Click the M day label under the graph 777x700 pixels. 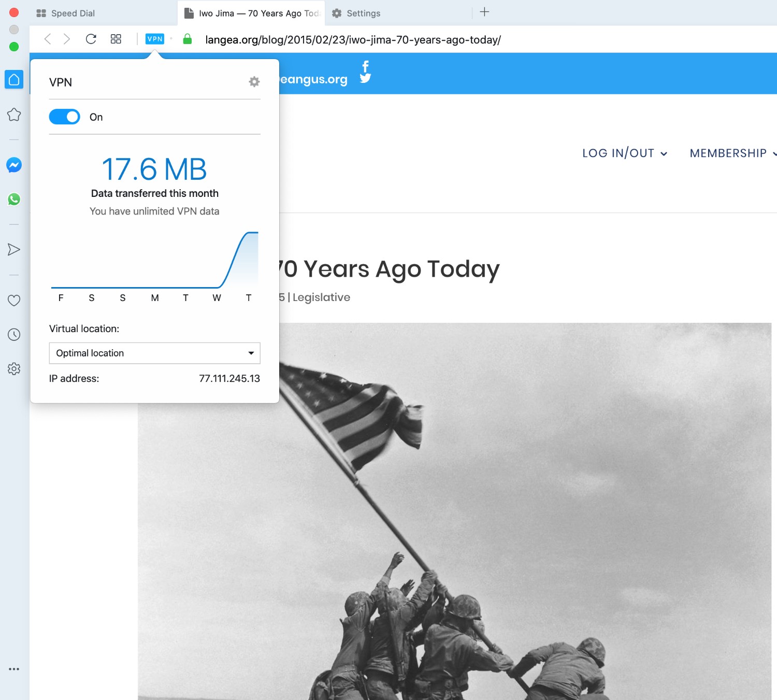(x=155, y=298)
